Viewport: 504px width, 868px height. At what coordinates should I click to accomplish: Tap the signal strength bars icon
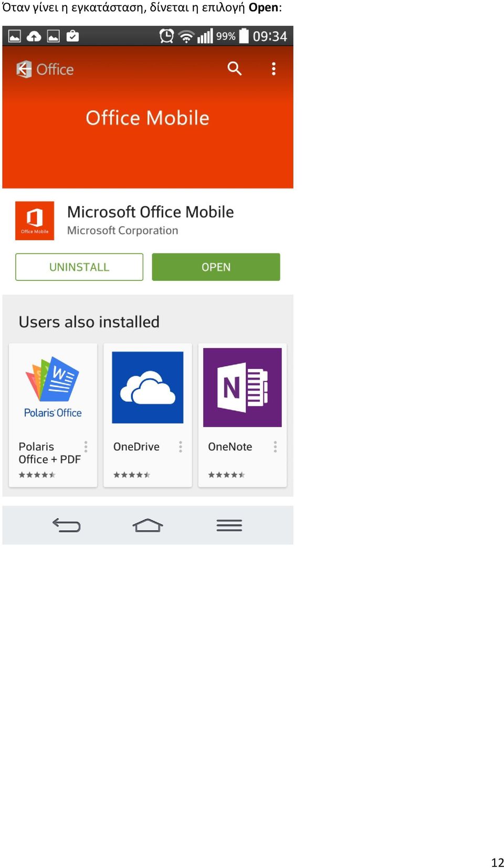(x=205, y=36)
